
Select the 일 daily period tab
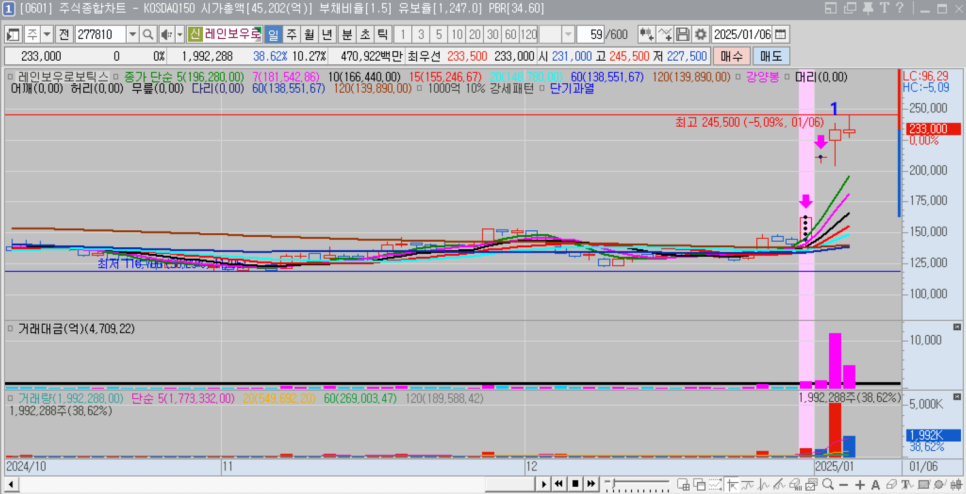[x=273, y=34]
